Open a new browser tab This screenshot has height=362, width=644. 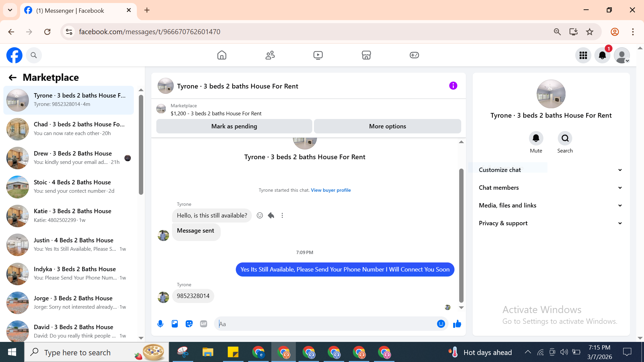[x=147, y=10]
